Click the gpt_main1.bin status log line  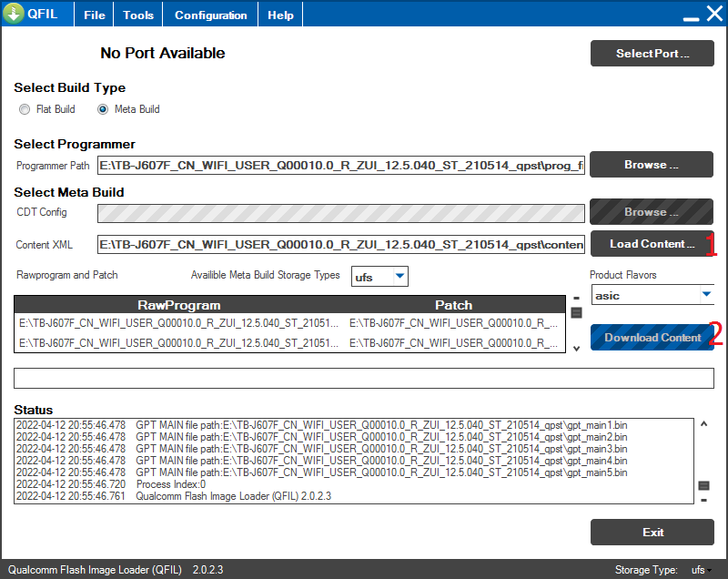coord(322,425)
